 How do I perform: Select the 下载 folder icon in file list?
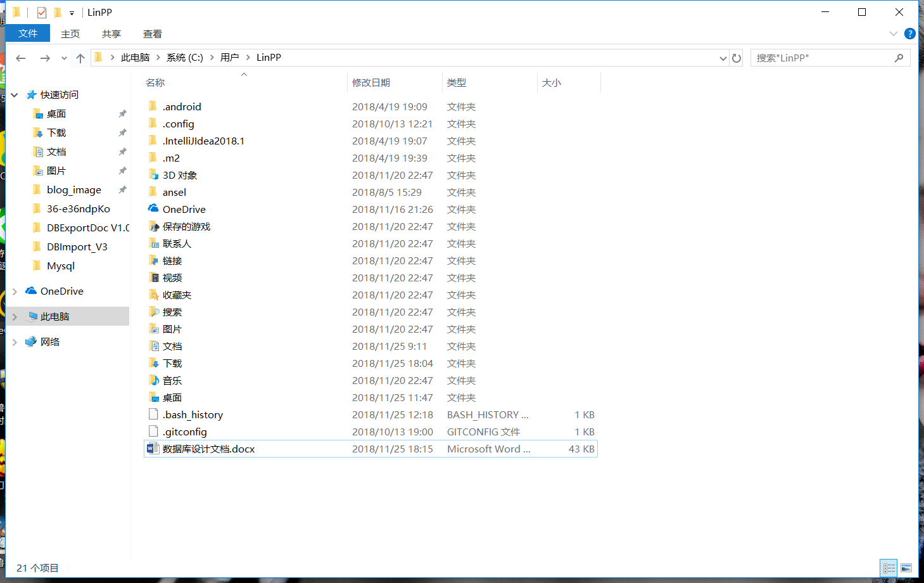click(153, 362)
